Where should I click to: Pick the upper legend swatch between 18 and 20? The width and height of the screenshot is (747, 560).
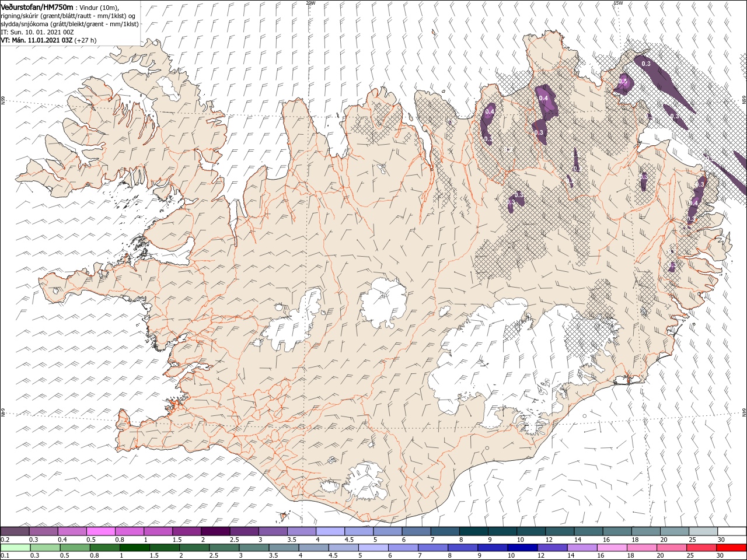pos(646,531)
